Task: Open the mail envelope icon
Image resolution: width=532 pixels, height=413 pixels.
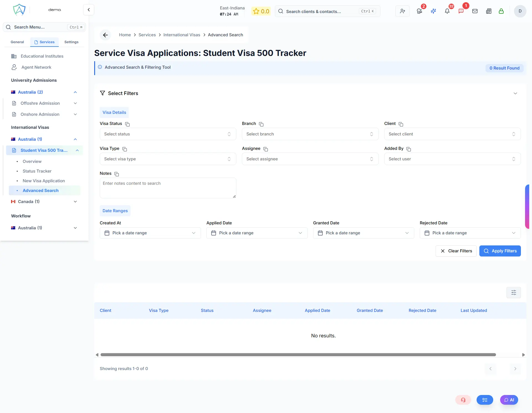Action: coord(475,11)
